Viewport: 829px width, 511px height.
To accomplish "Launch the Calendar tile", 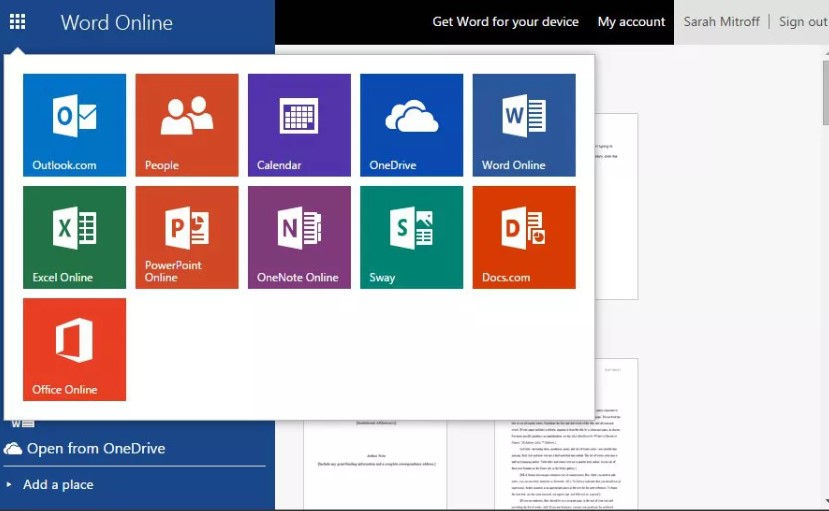I will 299,125.
